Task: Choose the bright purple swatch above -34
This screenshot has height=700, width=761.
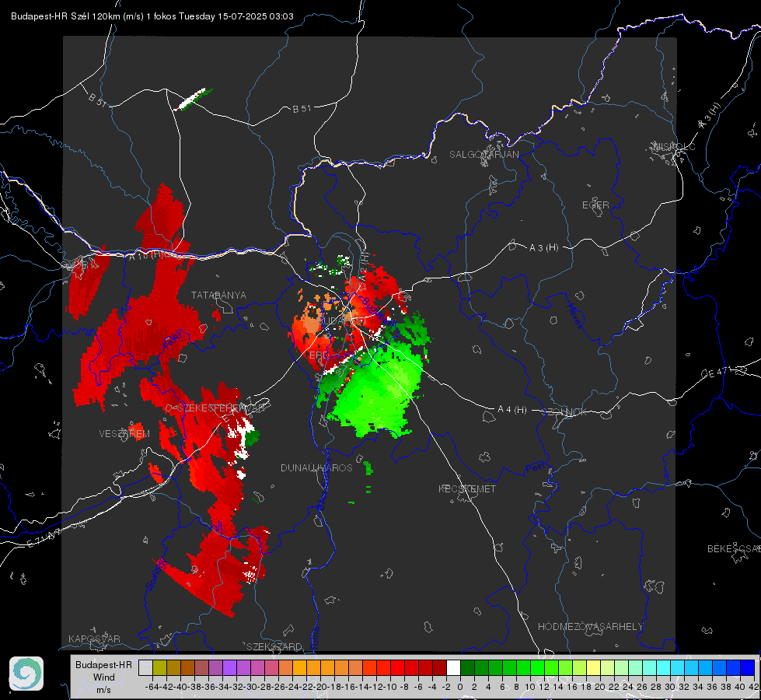Action: click(229, 667)
